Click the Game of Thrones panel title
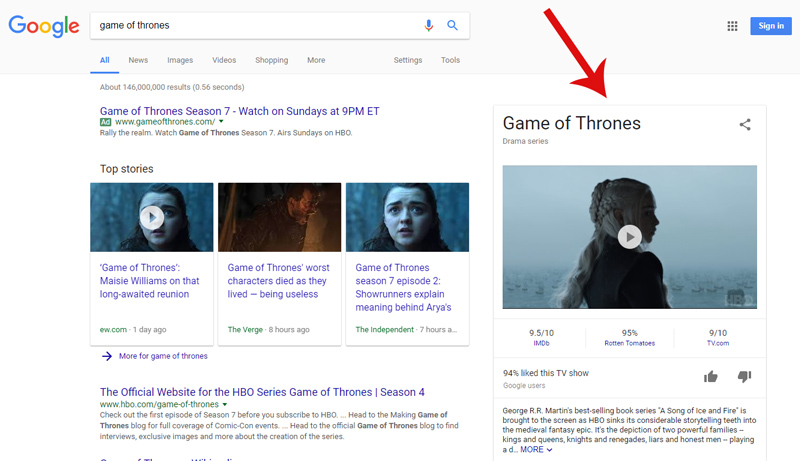This screenshot has width=800, height=461. (571, 123)
